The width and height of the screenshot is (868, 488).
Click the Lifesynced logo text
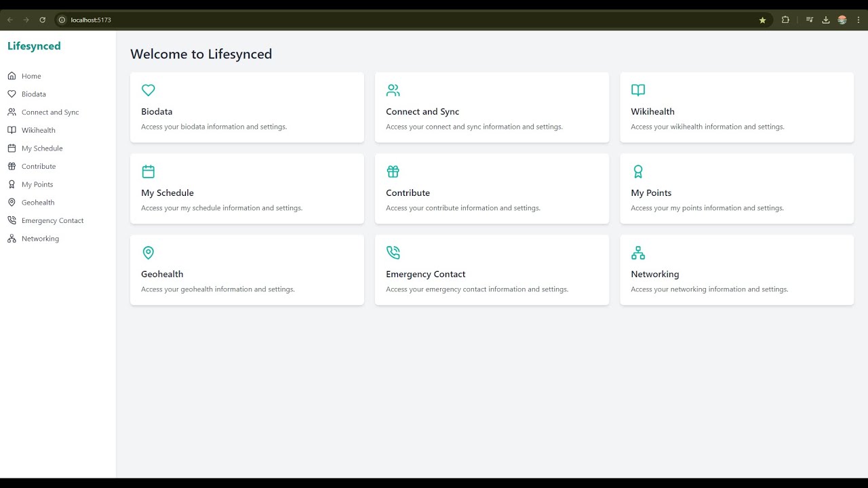point(34,46)
